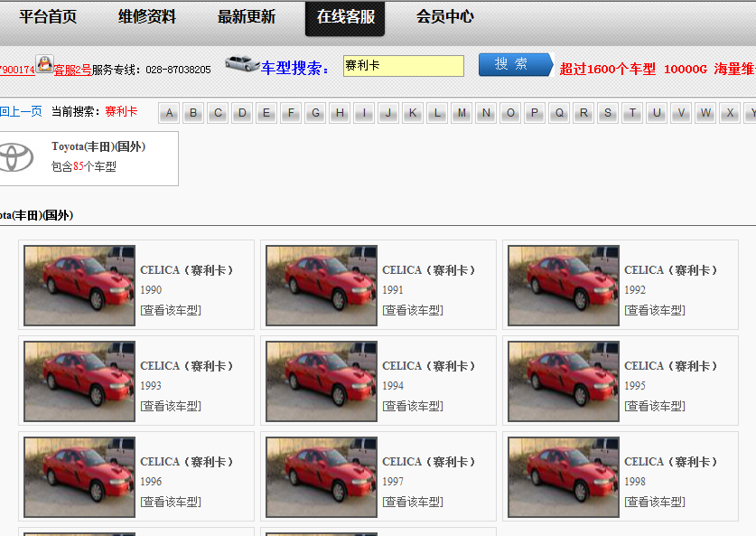Click the red 超过1600个车型 banner text
This screenshot has width=756, height=536.
608,69
